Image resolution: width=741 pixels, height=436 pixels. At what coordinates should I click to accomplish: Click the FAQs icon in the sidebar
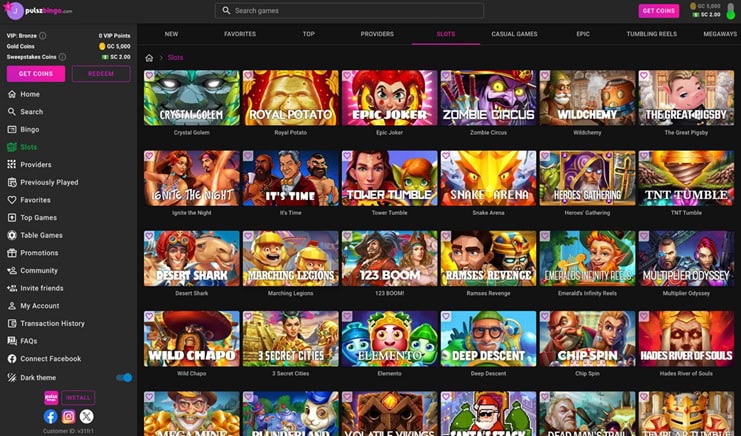[x=12, y=341]
